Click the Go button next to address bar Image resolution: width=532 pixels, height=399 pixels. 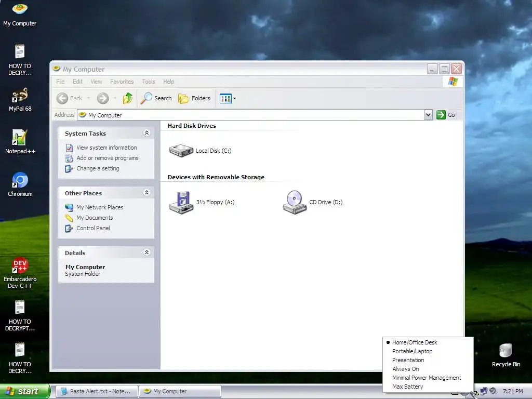point(445,115)
